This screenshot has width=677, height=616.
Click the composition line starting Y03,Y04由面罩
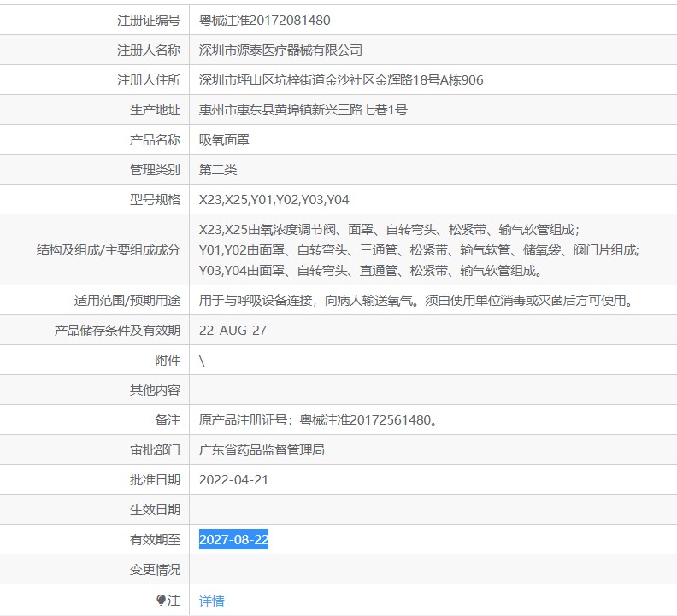(371, 271)
